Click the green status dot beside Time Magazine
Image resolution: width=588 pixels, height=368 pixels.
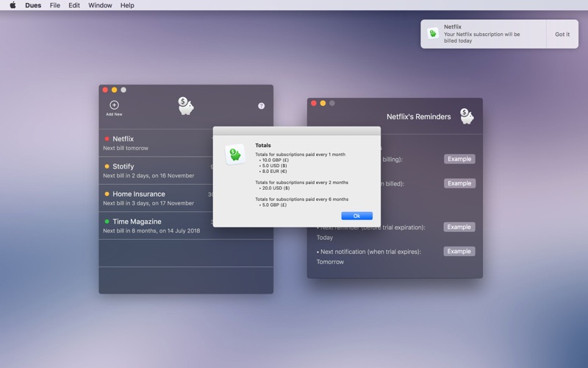click(x=107, y=222)
